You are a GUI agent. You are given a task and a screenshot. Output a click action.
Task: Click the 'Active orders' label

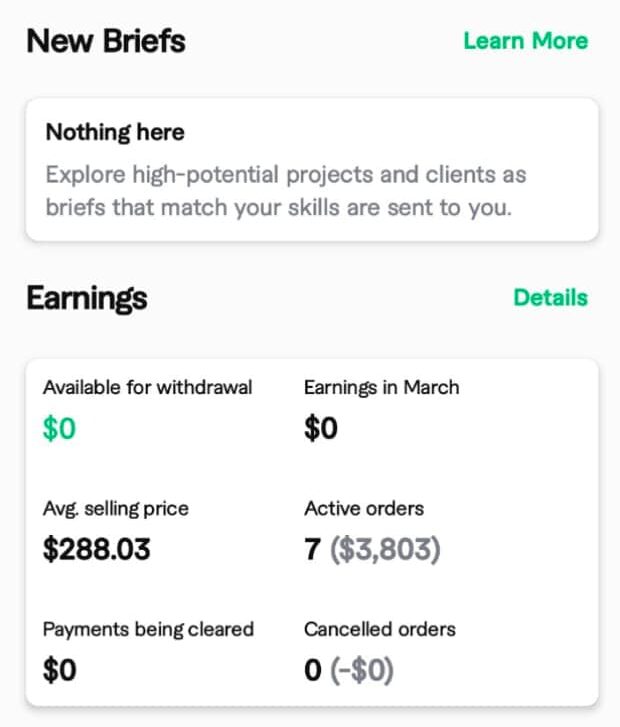coord(364,508)
